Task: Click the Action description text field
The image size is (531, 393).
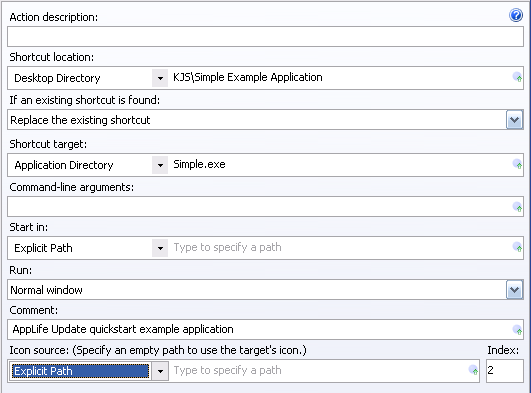Action: pos(266,37)
